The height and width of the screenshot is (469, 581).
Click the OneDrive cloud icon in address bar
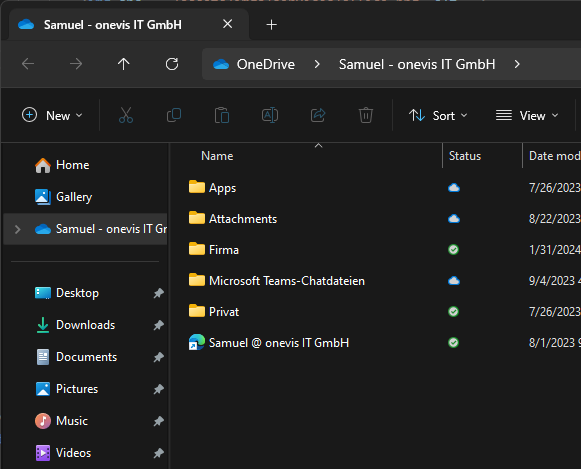(x=221, y=64)
